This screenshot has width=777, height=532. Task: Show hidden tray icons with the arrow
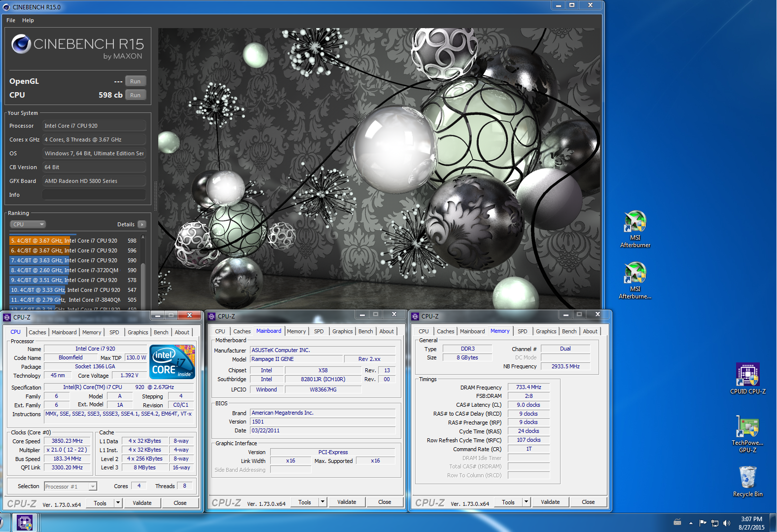pos(691,523)
